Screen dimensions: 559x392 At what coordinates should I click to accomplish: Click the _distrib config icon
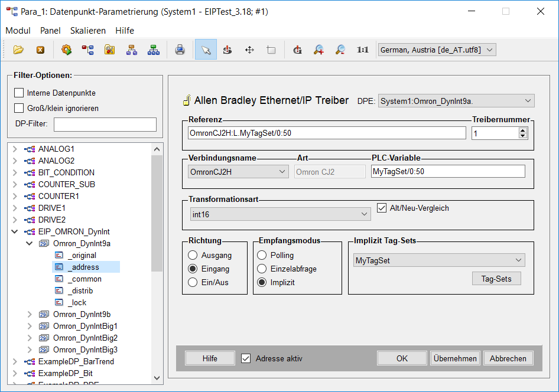point(59,290)
